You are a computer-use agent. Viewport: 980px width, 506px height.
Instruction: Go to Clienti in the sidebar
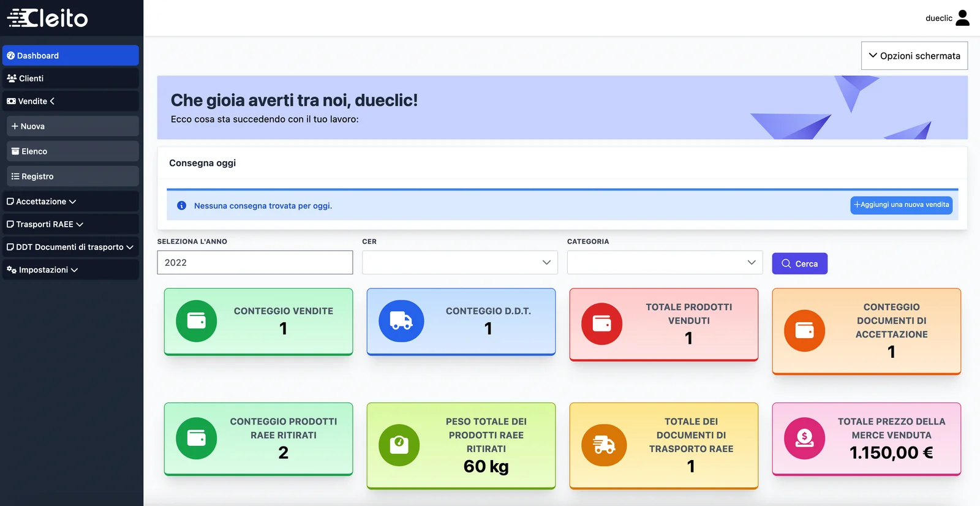tap(70, 78)
